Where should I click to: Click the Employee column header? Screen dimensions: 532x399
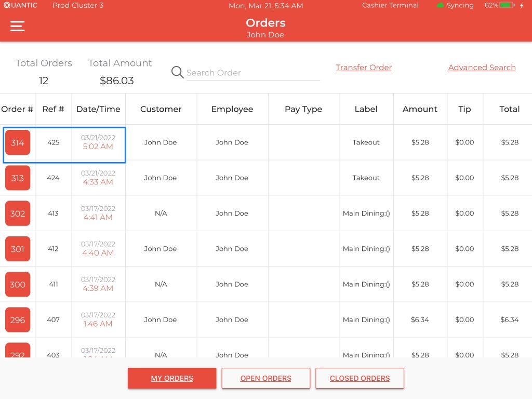pos(232,109)
